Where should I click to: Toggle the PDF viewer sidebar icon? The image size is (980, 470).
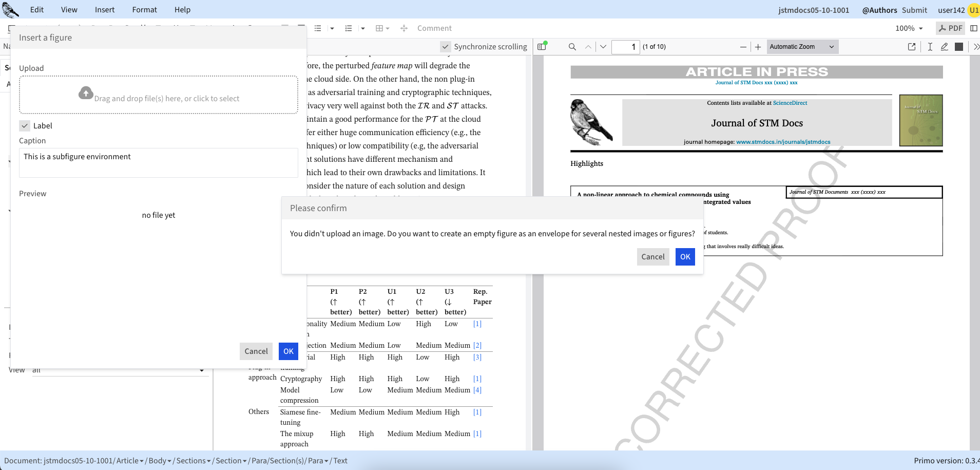[542, 47]
